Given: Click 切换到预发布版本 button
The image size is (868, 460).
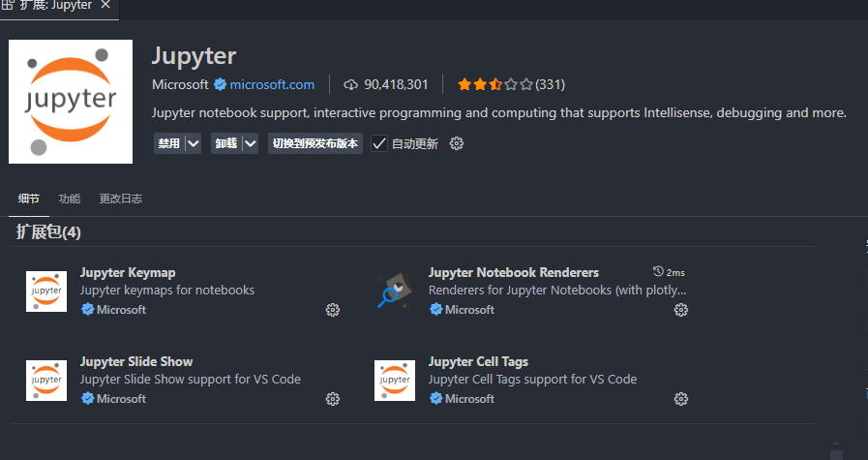Looking at the screenshot, I should tap(315, 143).
